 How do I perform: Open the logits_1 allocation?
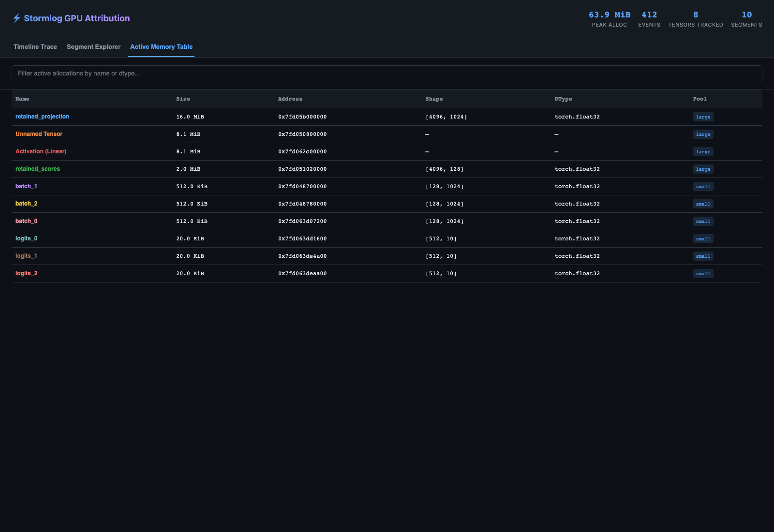tap(27, 256)
